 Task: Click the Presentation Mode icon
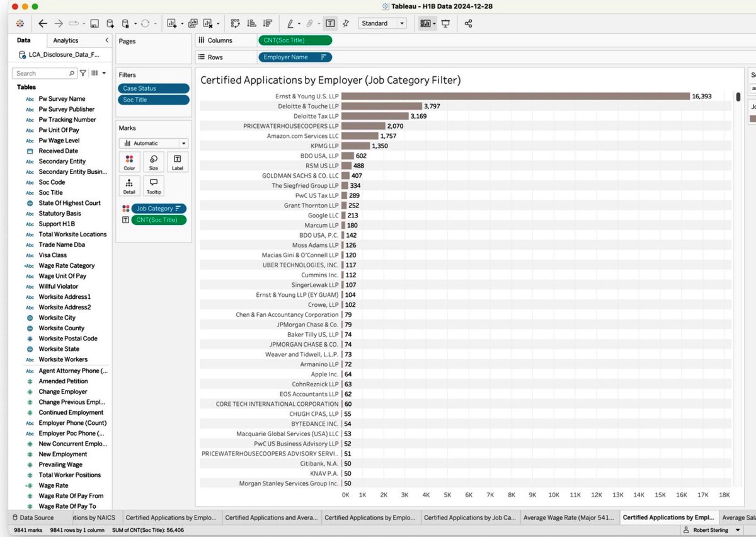click(x=446, y=23)
